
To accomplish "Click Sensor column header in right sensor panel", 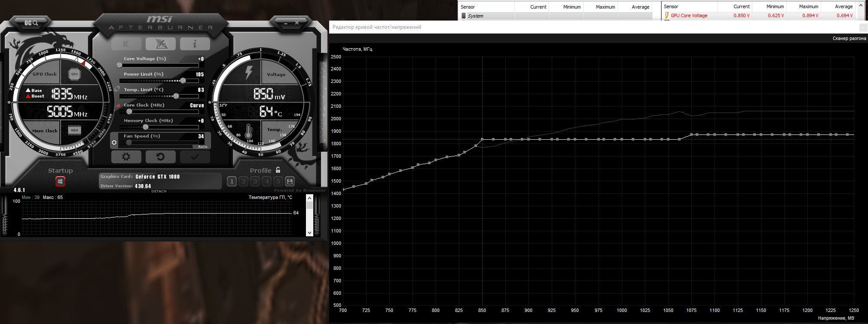I will 690,6.
